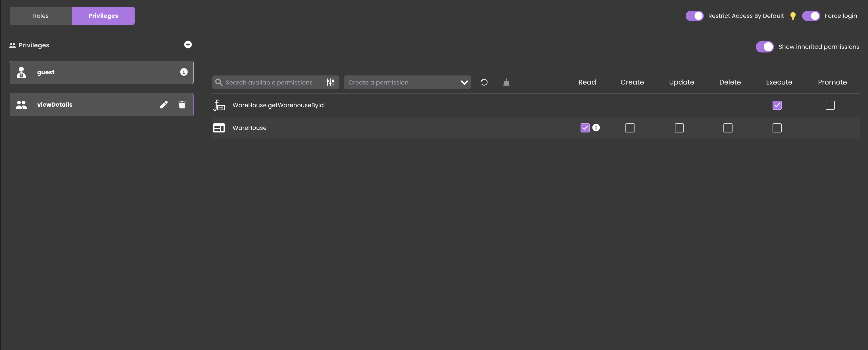This screenshot has height=350, width=868.
Task: Toggle Restrict Access By Default switch
Action: pos(694,16)
